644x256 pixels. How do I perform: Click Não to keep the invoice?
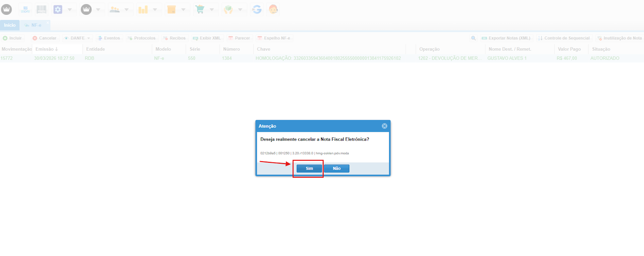tap(336, 168)
